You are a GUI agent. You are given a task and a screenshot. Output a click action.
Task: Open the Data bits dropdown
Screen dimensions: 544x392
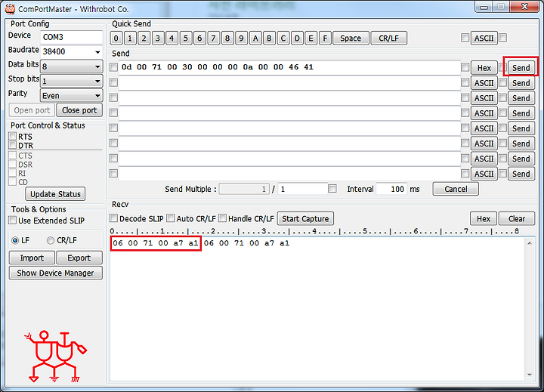[x=72, y=66]
